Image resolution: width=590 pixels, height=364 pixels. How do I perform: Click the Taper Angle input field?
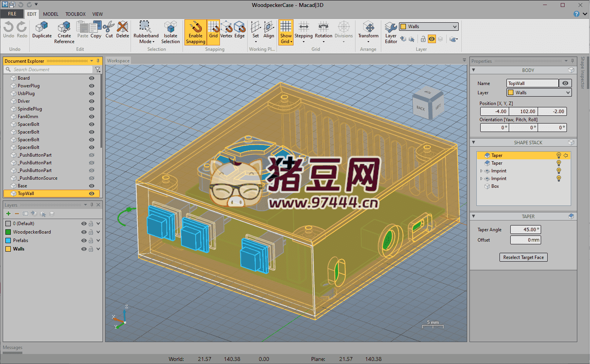pos(525,230)
